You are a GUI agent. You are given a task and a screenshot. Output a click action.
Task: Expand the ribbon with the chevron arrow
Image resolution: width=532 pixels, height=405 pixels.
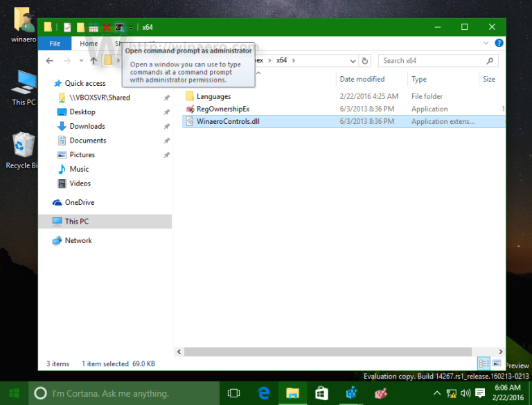click(484, 44)
